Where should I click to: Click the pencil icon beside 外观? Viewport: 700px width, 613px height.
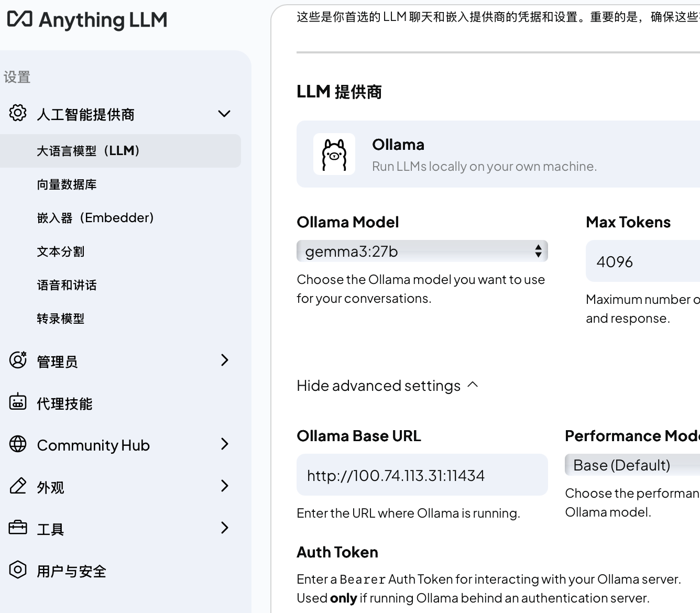pos(18,486)
